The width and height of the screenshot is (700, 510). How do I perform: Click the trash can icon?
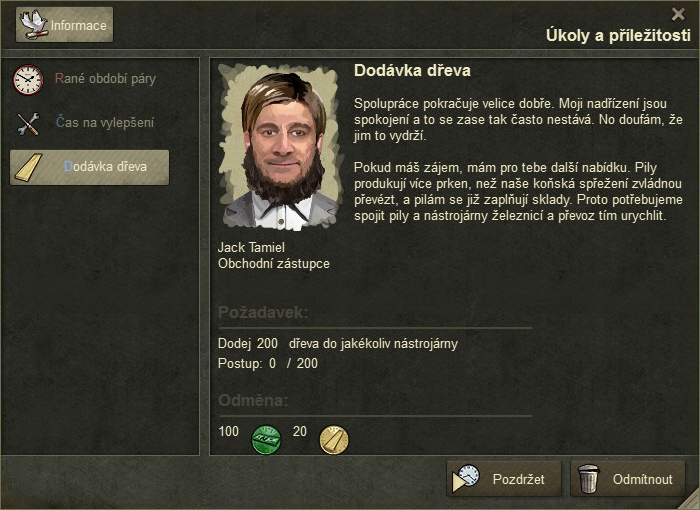(588, 479)
